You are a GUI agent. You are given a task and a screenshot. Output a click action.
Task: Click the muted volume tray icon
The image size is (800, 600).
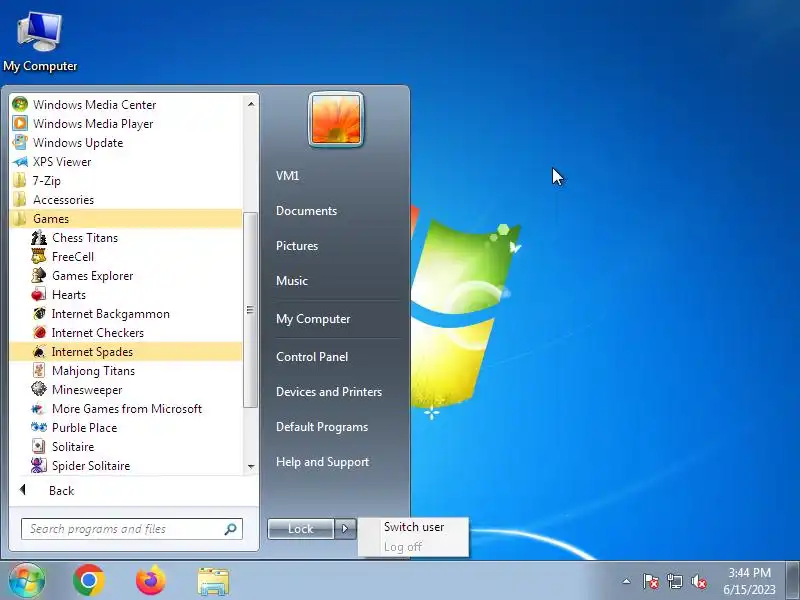699,581
